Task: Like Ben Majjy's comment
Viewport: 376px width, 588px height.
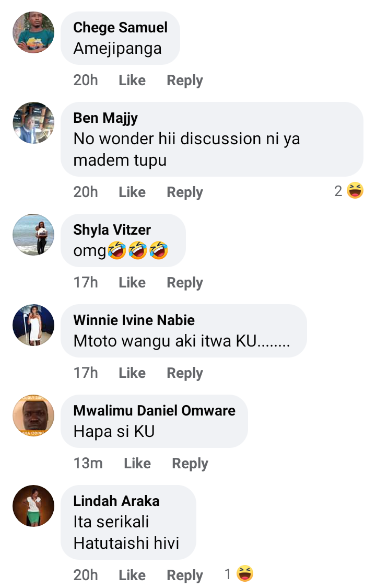Action: click(x=132, y=192)
